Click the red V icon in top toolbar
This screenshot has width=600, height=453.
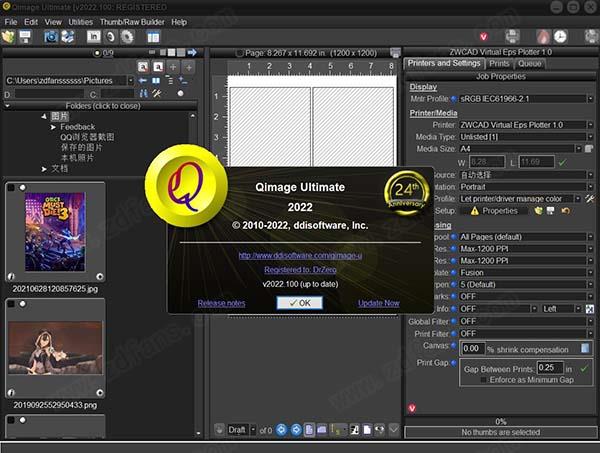click(484, 37)
